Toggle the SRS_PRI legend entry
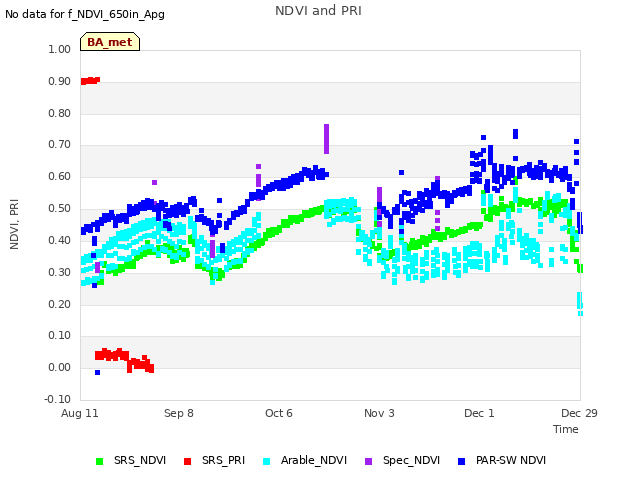The width and height of the screenshot is (640, 480). coord(214,460)
